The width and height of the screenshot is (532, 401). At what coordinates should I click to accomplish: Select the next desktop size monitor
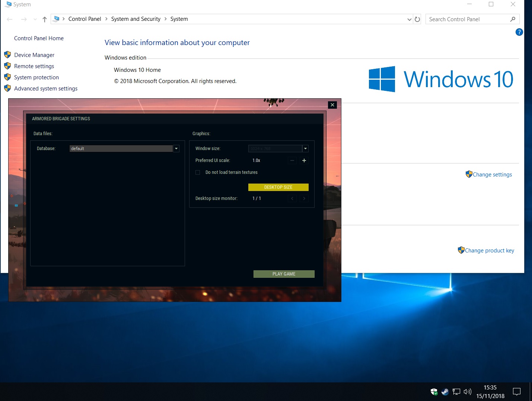pos(304,198)
